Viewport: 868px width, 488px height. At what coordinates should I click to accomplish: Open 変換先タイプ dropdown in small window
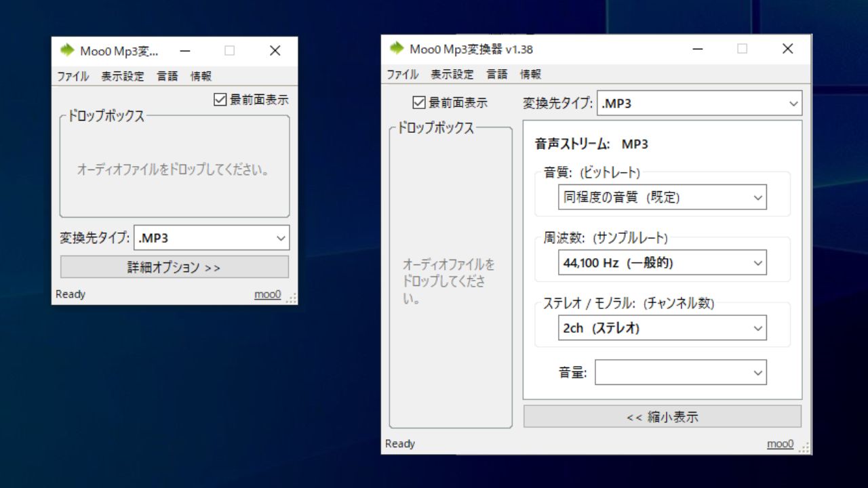pyautogui.click(x=212, y=238)
